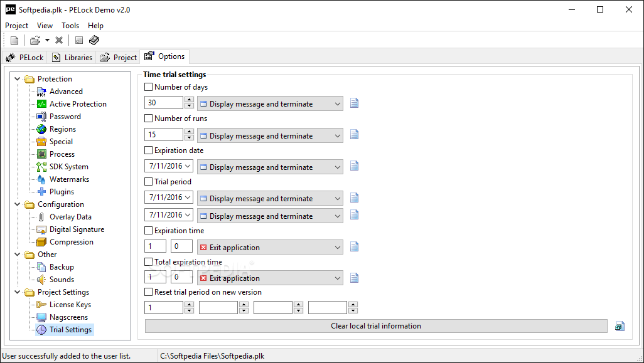
Task: Click the Help book toolbar icon
Action: tap(94, 40)
